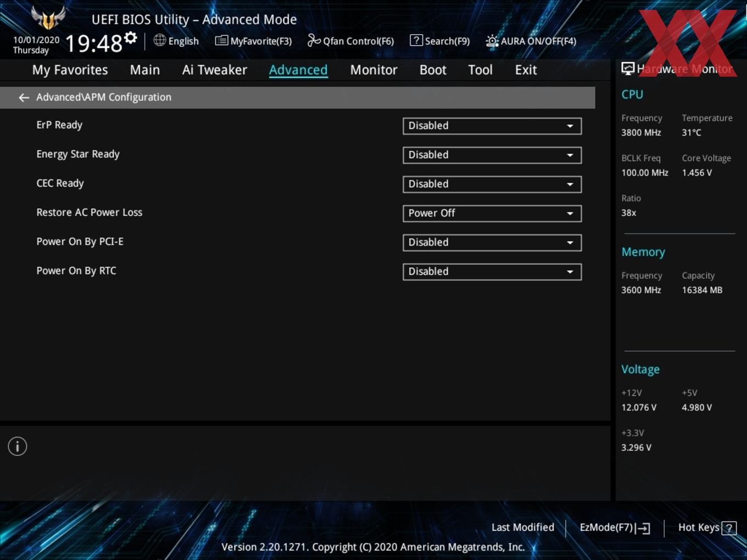Viewport: 747px width, 560px height.
Task: Click the Version 2.20.1271 copyright text
Action: pyautogui.click(x=373, y=547)
